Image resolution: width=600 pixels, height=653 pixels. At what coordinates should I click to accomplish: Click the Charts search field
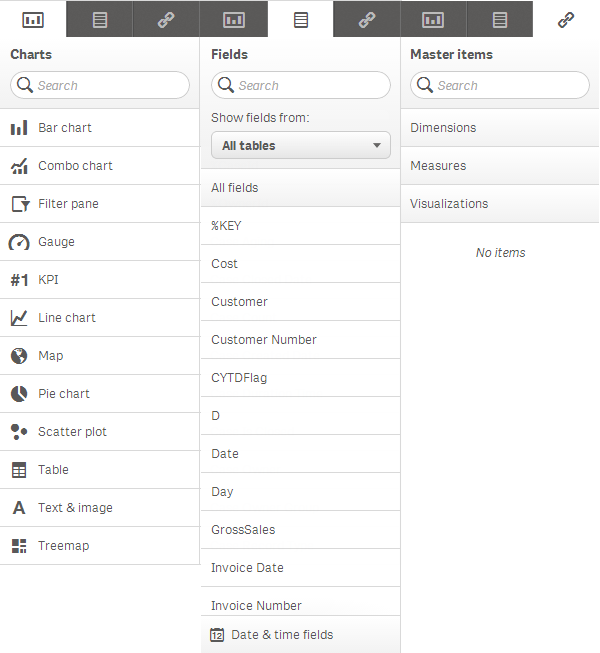pos(110,86)
